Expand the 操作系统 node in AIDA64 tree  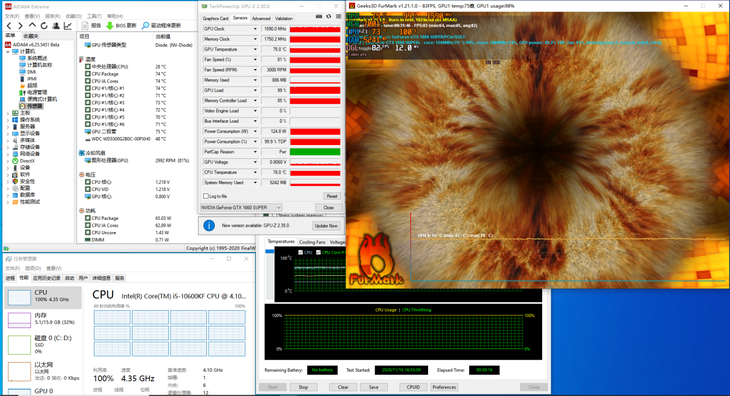pyautogui.click(x=8, y=120)
